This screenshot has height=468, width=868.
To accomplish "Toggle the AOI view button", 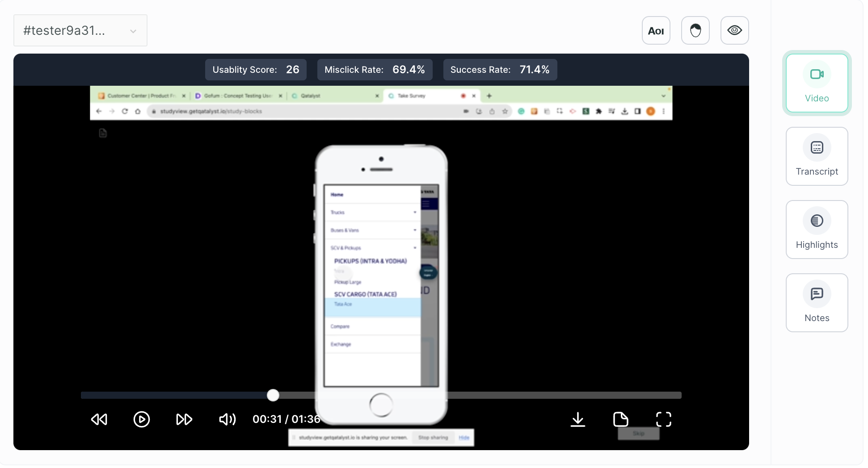I will (x=656, y=30).
